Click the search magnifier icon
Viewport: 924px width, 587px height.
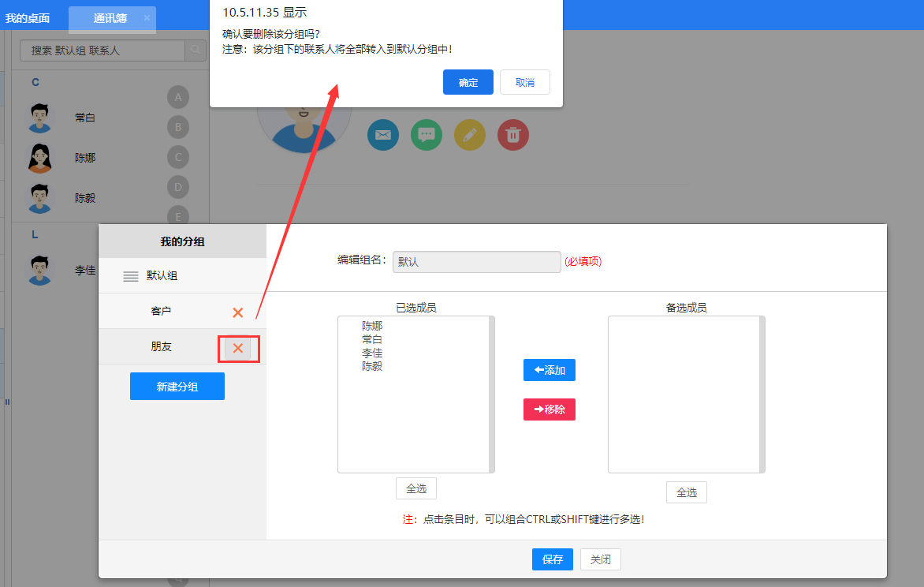(195, 50)
